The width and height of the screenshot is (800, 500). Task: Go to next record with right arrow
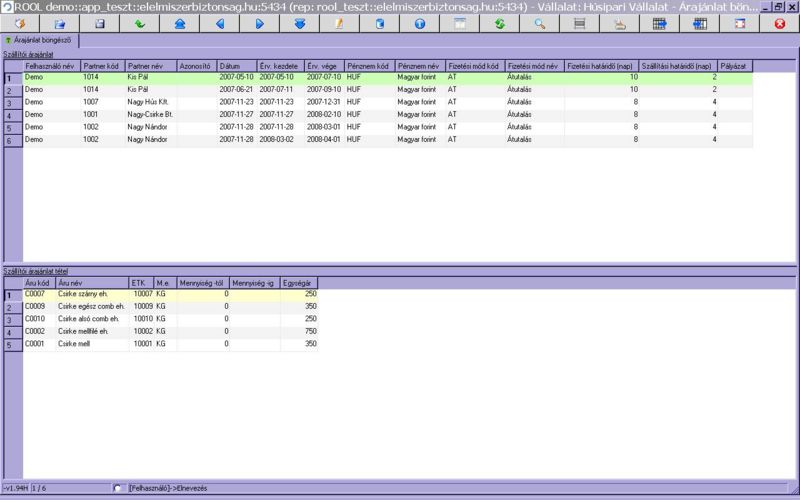coord(259,22)
